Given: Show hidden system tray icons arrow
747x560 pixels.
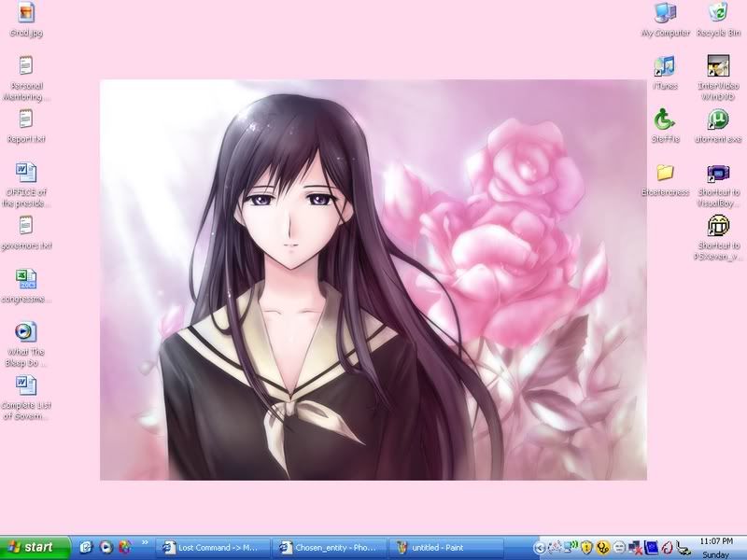Looking at the screenshot, I should [x=540, y=548].
